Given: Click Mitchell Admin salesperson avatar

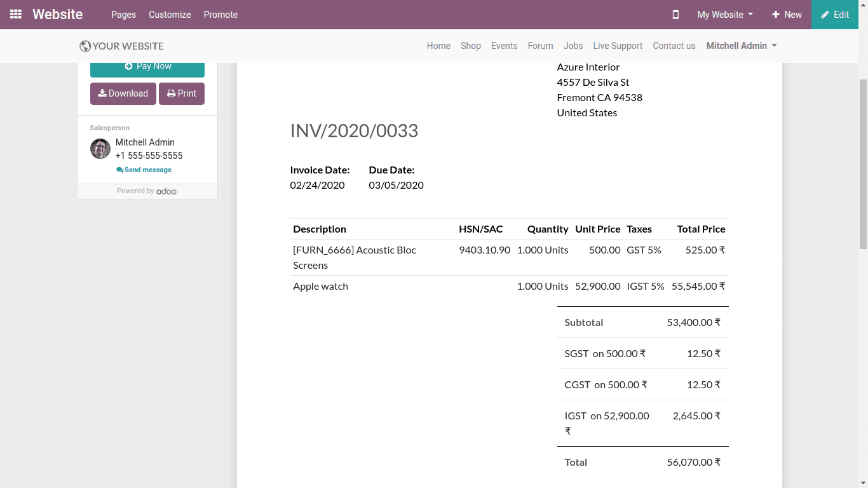Looking at the screenshot, I should point(100,149).
